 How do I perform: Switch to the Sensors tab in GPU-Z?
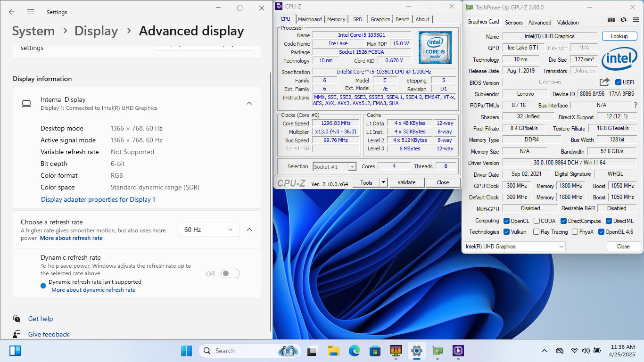[513, 23]
